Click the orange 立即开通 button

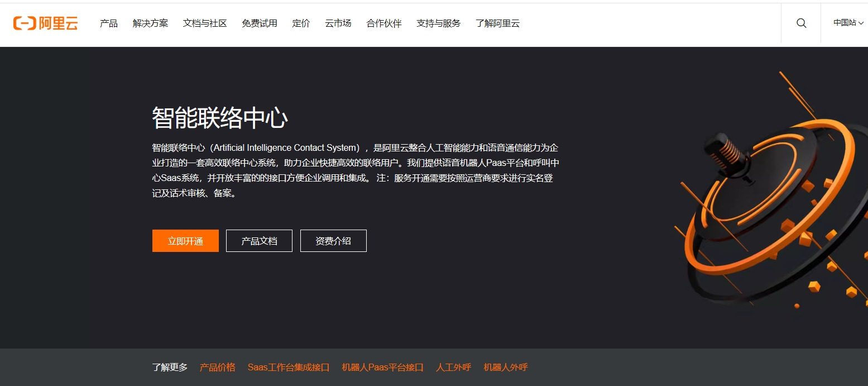185,240
